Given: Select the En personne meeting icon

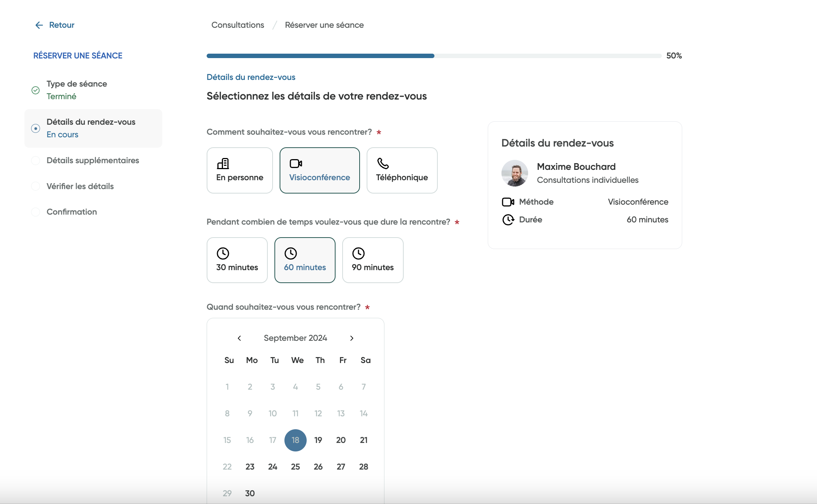Looking at the screenshot, I should 223,163.
